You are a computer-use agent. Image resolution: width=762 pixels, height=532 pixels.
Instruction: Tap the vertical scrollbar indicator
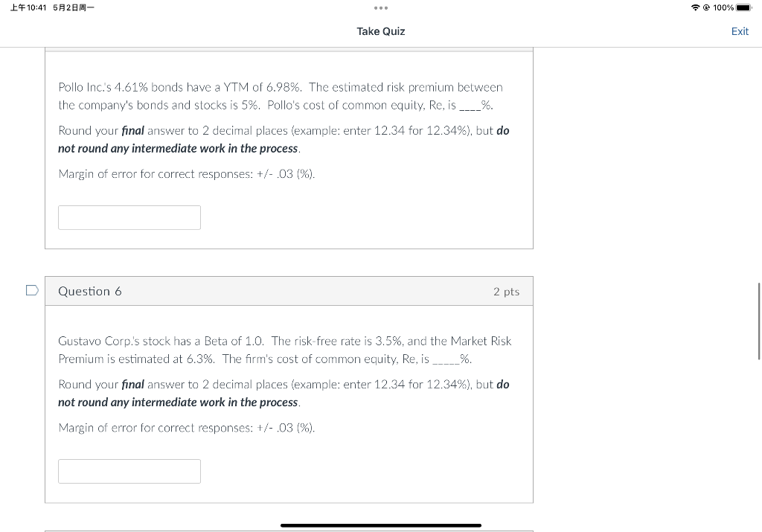point(758,321)
